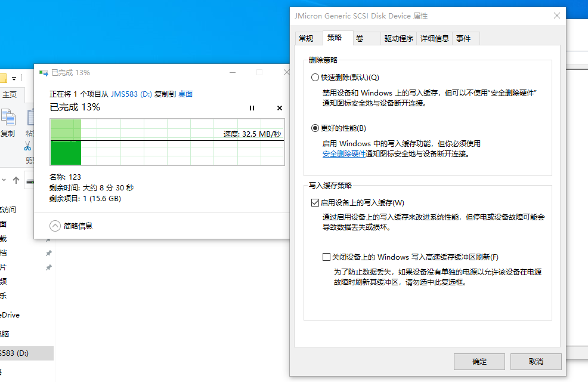The image size is (588, 382).
Task: Close the device properties dialog
Action: point(557,16)
